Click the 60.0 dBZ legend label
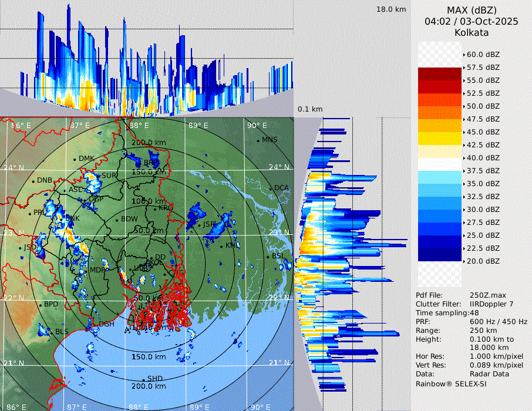Viewport: 532px width, 411px height. 483,55
